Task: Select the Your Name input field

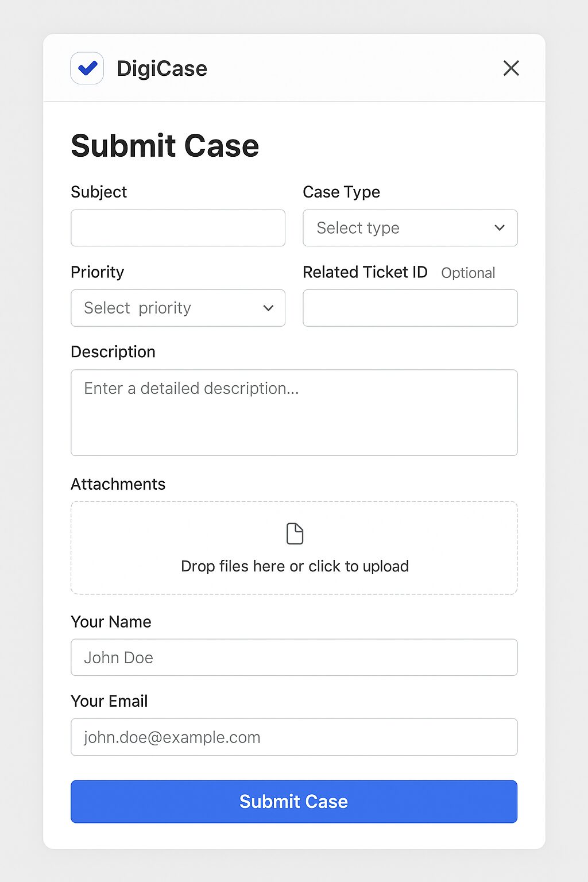Action: click(294, 657)
